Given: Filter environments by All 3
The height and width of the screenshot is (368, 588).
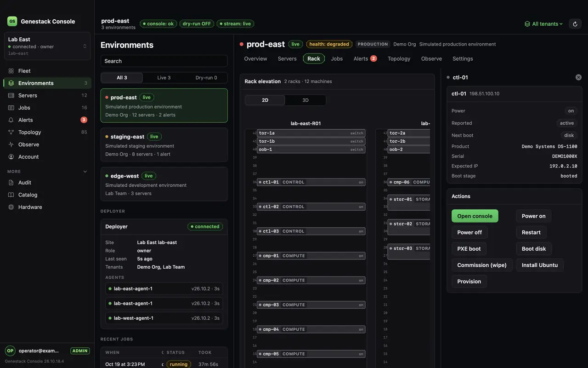Looking at the screenshot, I should click(x=122, y=78).
